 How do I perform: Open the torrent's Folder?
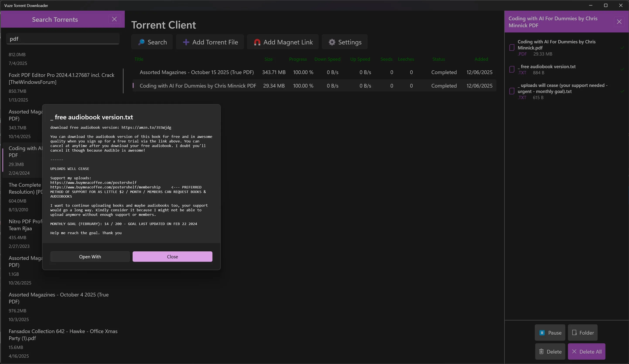coord(583,333)
